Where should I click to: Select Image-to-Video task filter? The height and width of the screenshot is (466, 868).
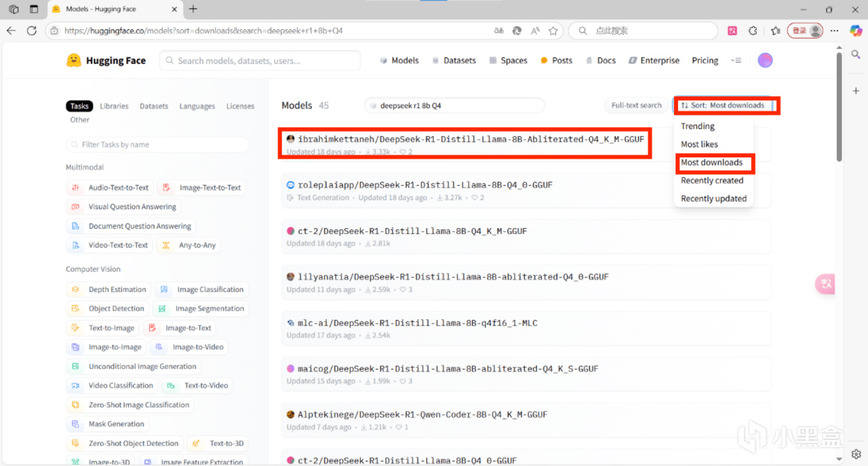point(190,347)
